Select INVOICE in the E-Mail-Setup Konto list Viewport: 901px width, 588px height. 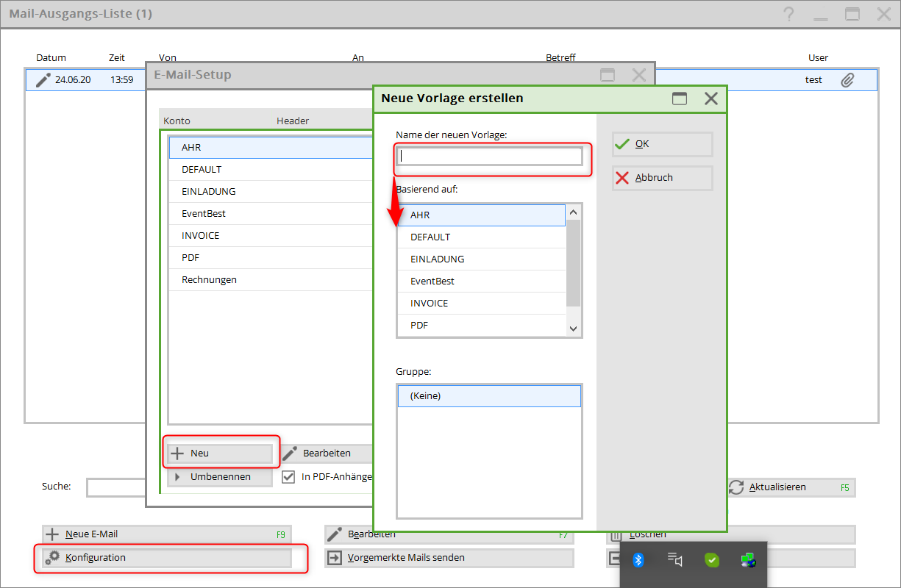271,236
